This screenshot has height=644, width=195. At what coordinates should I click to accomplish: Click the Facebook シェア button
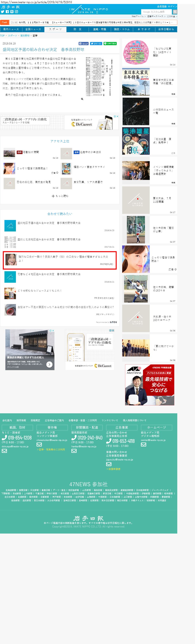(84, 43)
